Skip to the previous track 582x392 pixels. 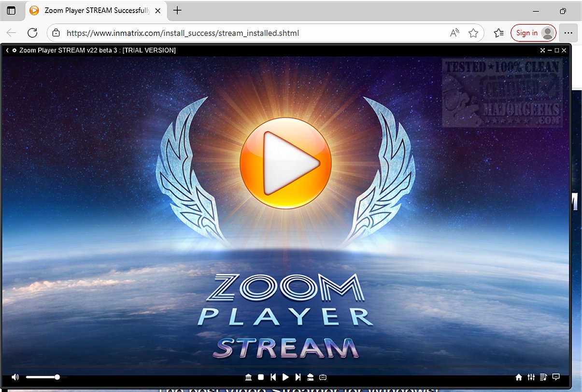[273, 377]
